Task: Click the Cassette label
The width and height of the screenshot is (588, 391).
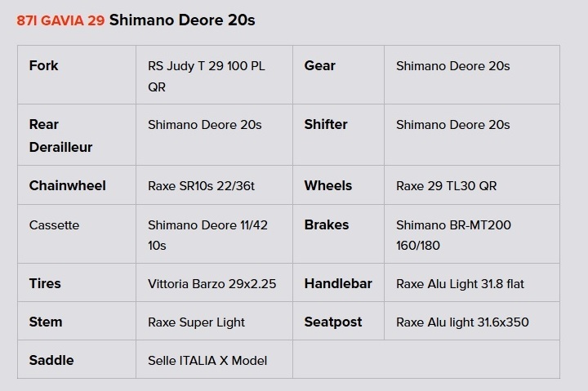Action: (54, 225)
